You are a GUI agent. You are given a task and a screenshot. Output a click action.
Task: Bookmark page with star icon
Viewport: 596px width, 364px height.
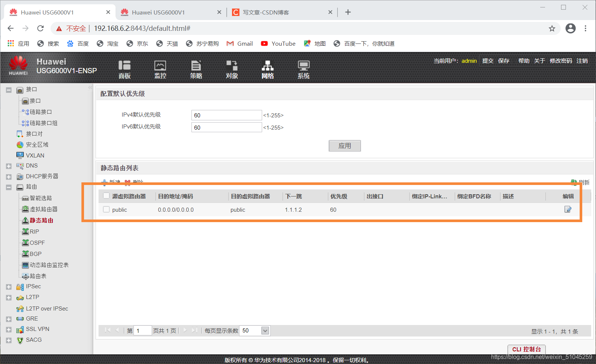click(552, 29)
